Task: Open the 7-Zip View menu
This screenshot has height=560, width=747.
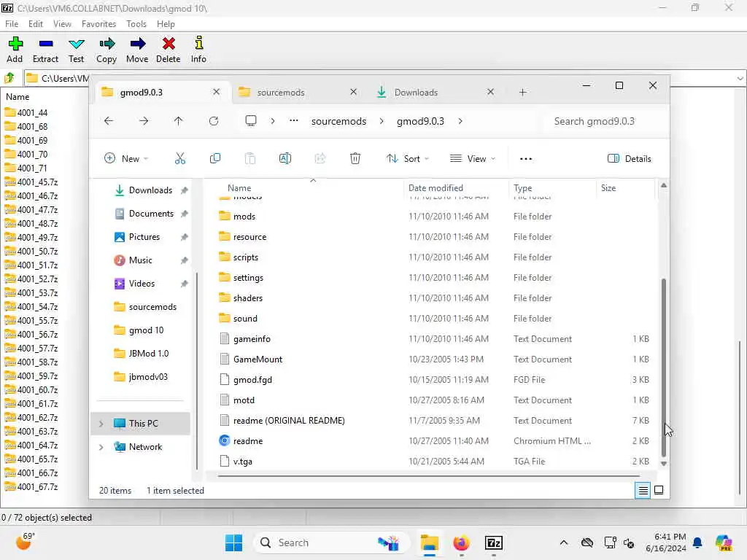Action: 62,24
